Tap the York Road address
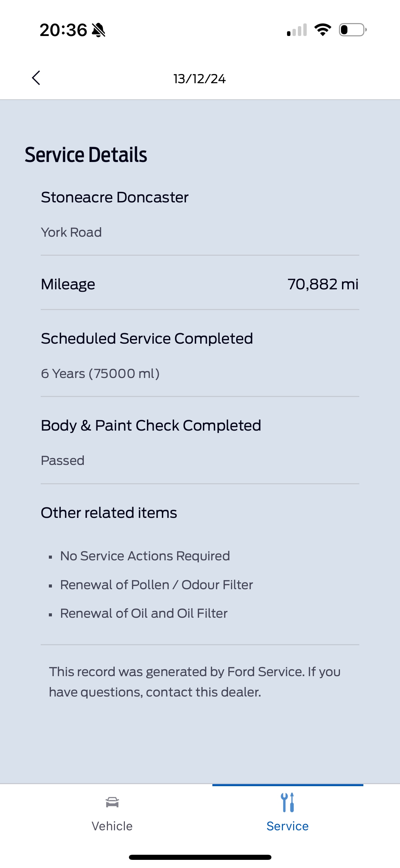The height and width of the screenshot is (868, 400). pos(71,232)
